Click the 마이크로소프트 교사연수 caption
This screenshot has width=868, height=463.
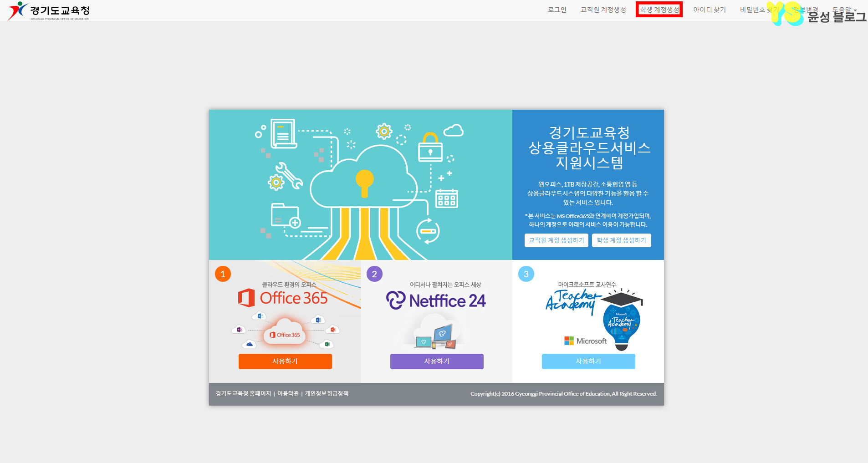click(x=587, y=285)
